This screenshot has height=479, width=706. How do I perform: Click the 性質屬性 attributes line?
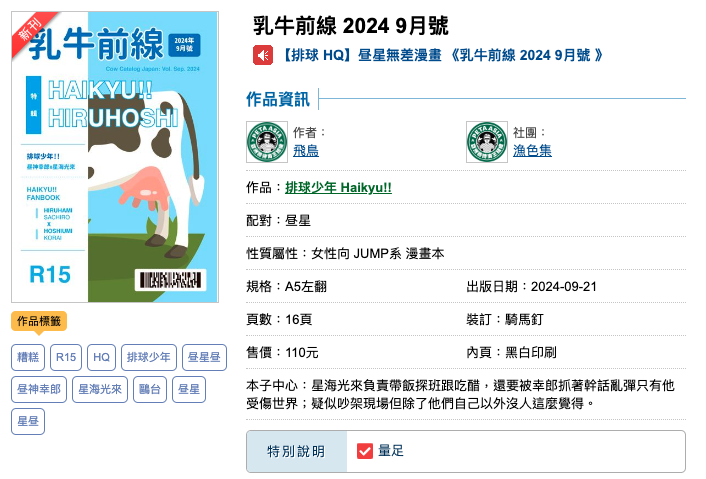click(x=345, y=253)
